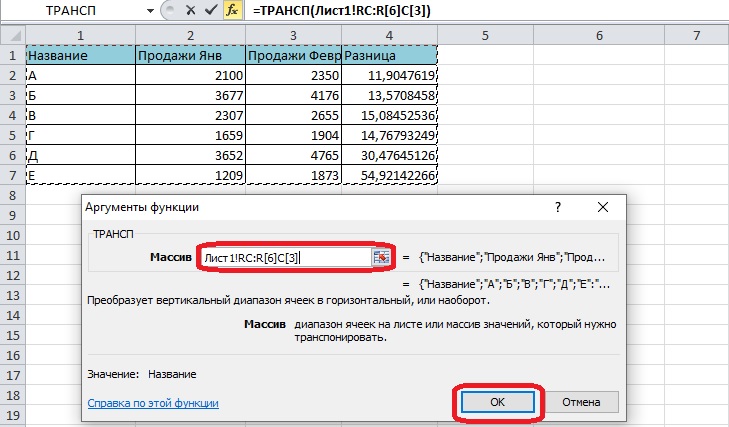This screenshot has height=427, width=729.
Task: Select column header 5
Action: [485, 35]
